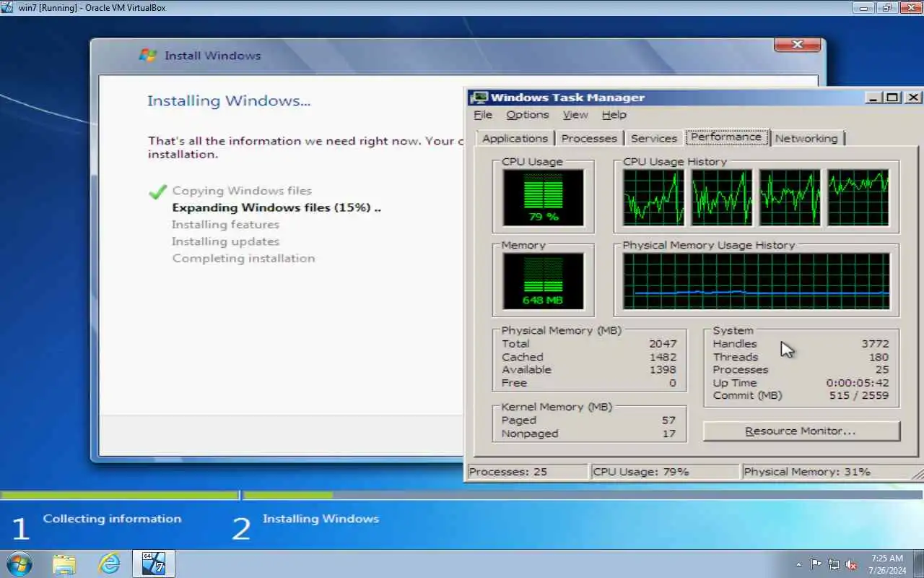This screenshot has height=578, width=924.
Task: Click the Available memory value 1398
Action: coord(663,370)
